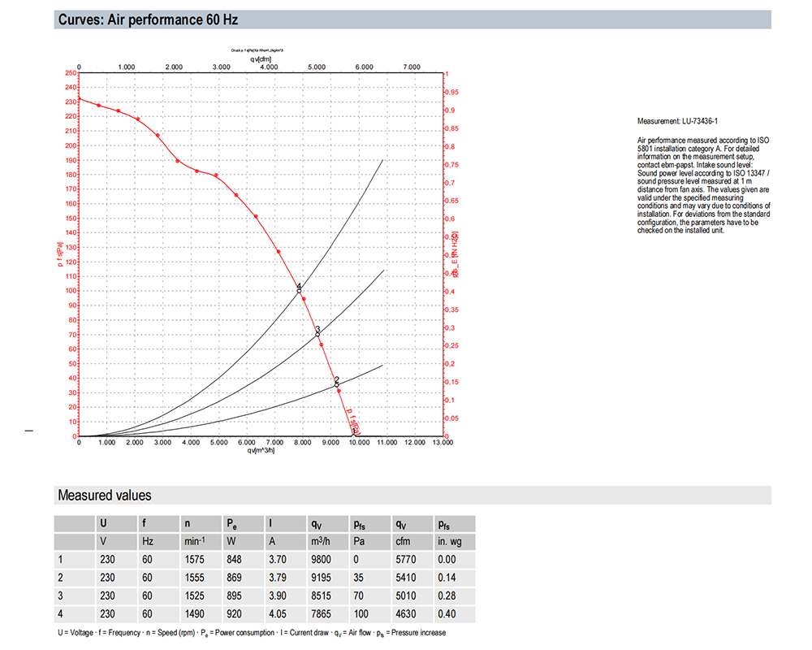Click the Pe power consumption column header
This screenshot has height=650, width=812.
point(231,524)
